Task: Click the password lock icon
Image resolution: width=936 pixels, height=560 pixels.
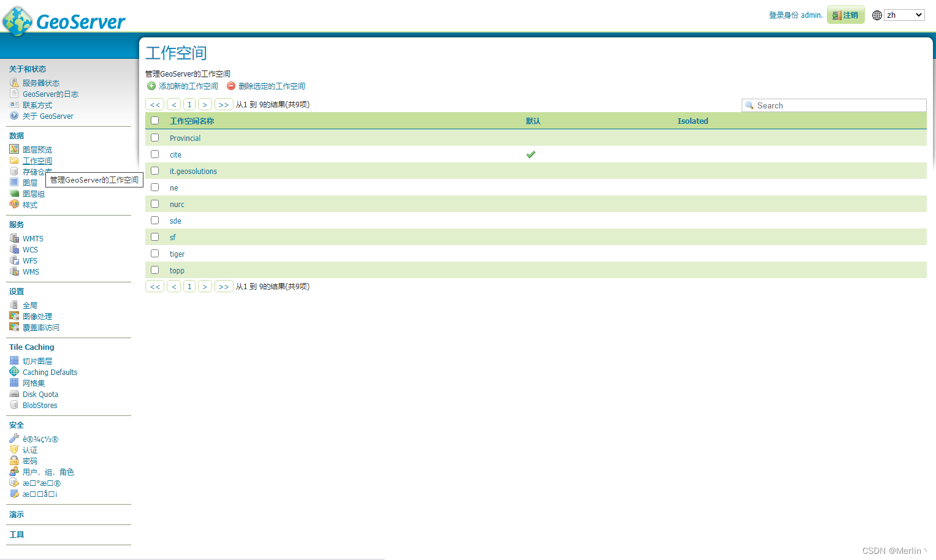Action: [14, 461]
